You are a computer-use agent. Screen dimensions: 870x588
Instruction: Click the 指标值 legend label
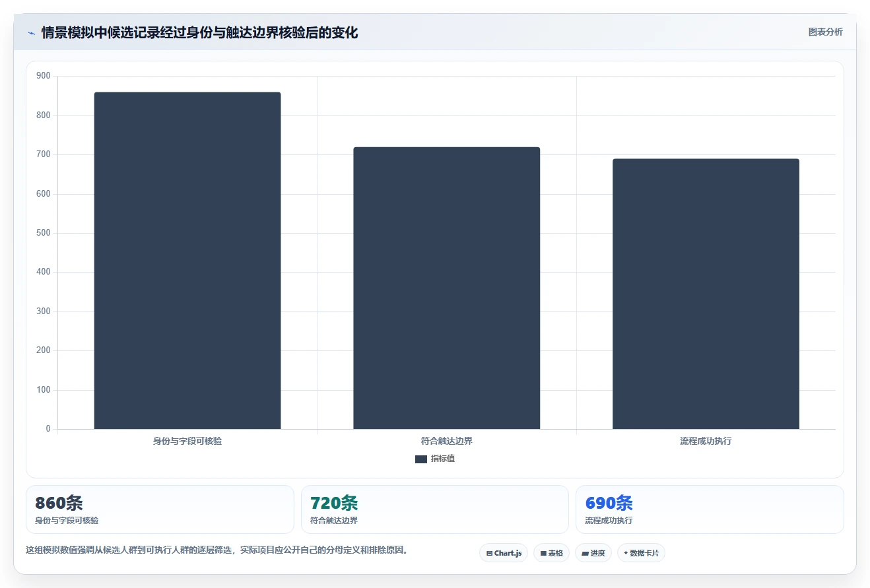tap(443, 459)
